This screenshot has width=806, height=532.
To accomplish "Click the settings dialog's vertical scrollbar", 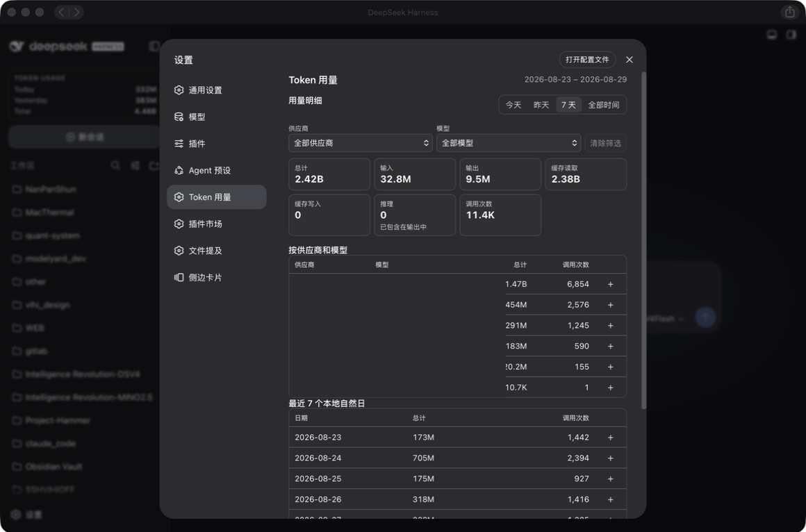I will click(643, 240).
